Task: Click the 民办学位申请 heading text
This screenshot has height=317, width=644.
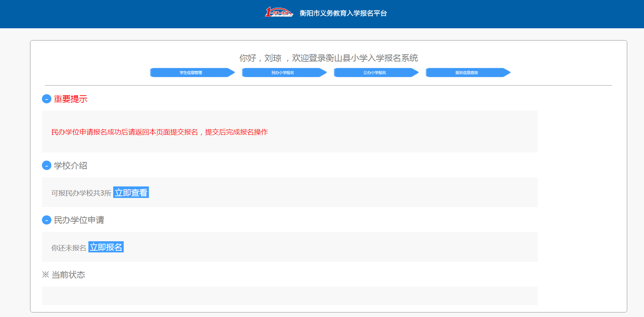Action: [79, 220]
